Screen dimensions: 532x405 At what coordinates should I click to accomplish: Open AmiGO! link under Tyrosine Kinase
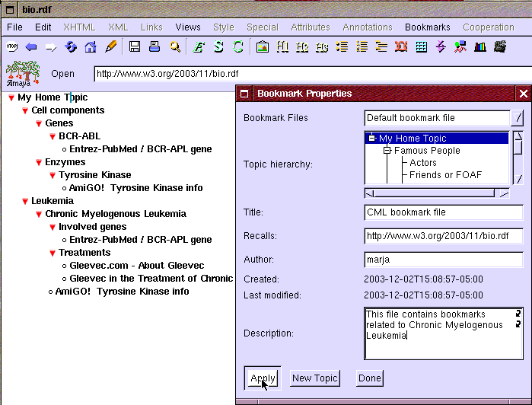click(135, 188)
